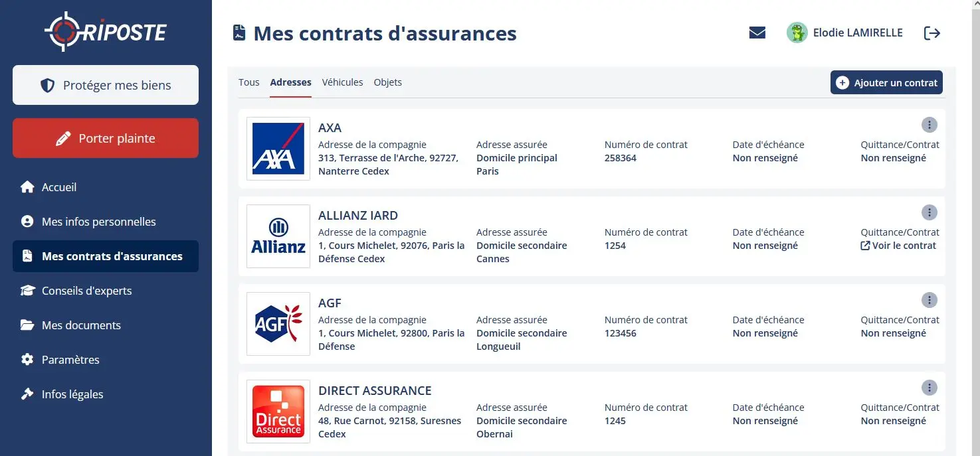Image resolution: width=980 pixels, height=456 pixels.
Task: Switch to the Tous tab
Action: 248,82
